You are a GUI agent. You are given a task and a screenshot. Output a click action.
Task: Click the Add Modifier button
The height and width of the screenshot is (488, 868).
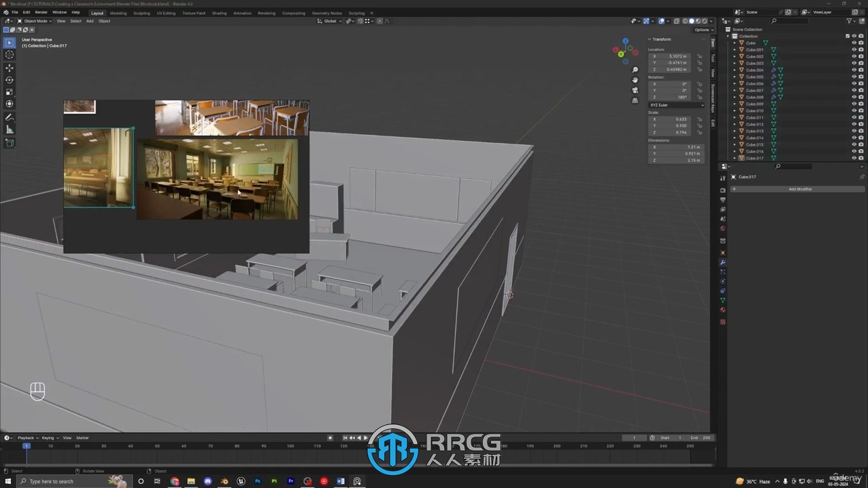click(800, 189)
